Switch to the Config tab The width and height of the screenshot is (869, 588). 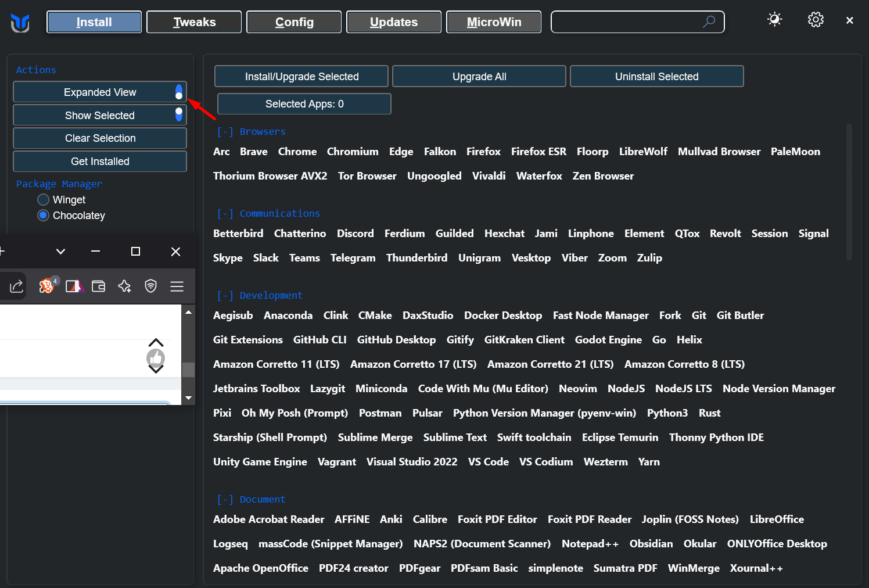click(294, 22)
